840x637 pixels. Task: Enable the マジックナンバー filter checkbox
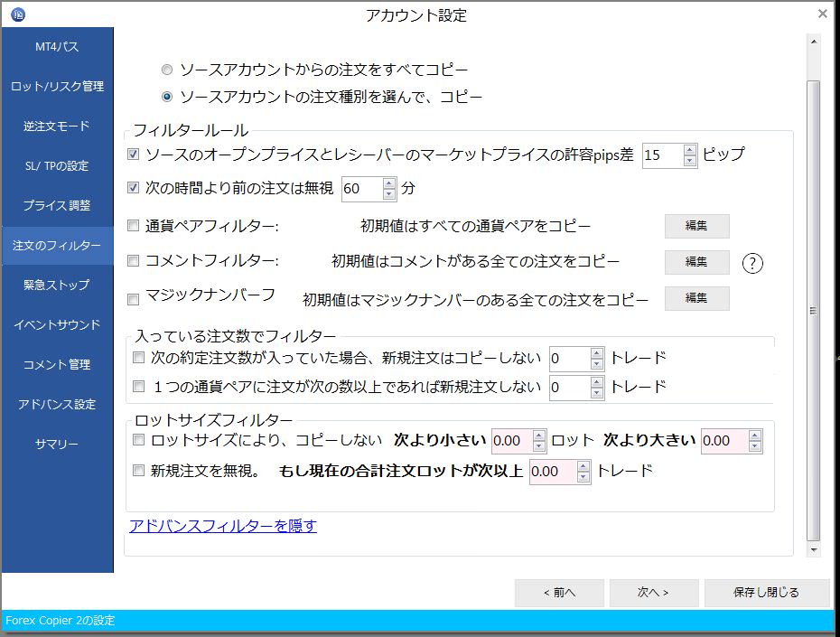[x=132, y=299]
